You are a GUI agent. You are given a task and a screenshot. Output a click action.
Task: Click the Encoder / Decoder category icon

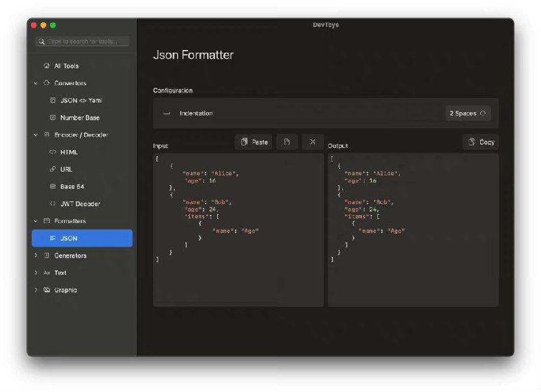47,134
